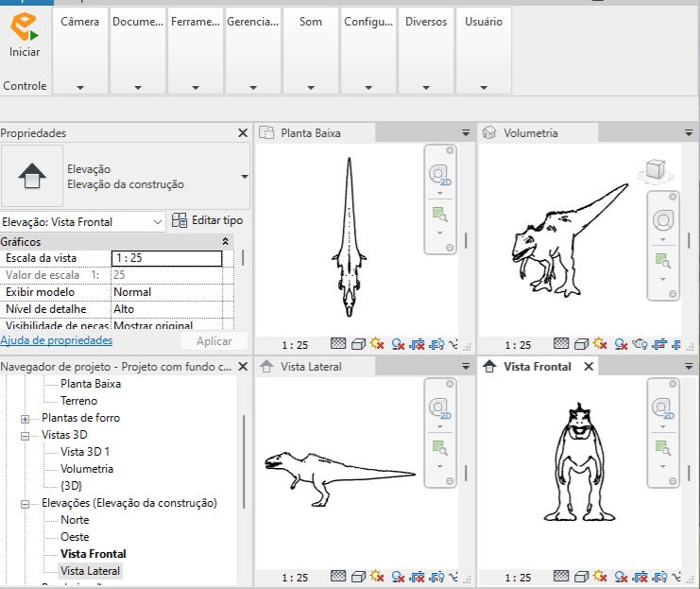Image resolution: width=700 pixels, height=589 pixels.
Task: Open detail level icon in Volumetria view bar
Action: coord(561,343)
